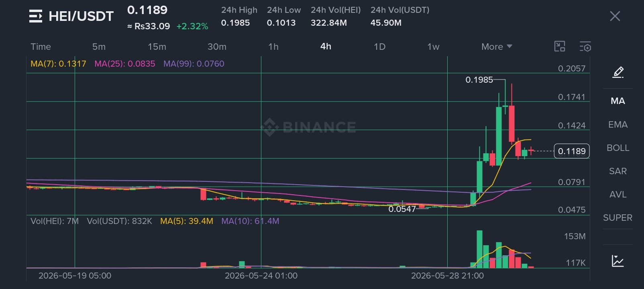Toggle the AVL indicator
The image size is (644, 289).
coord(618,194)
